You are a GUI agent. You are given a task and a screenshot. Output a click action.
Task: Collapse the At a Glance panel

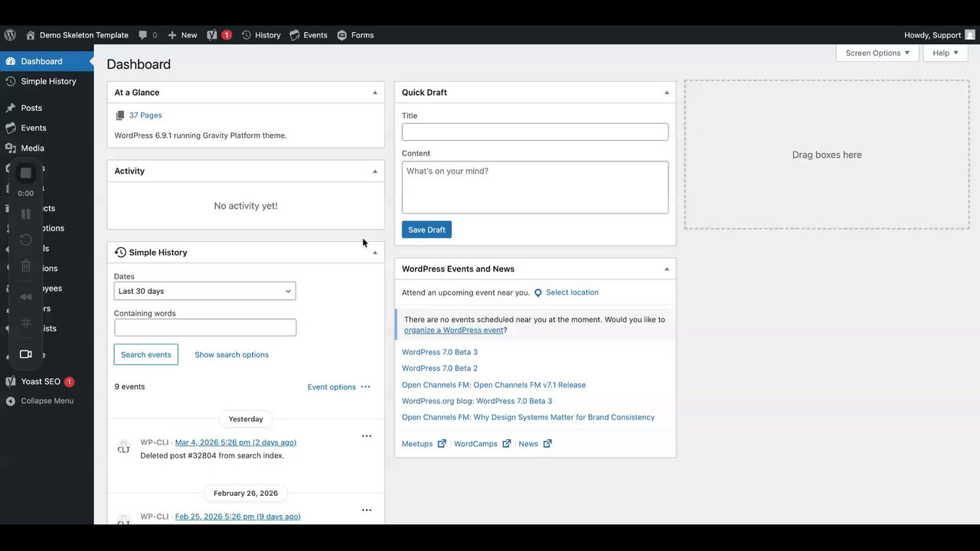pos(374,93)
